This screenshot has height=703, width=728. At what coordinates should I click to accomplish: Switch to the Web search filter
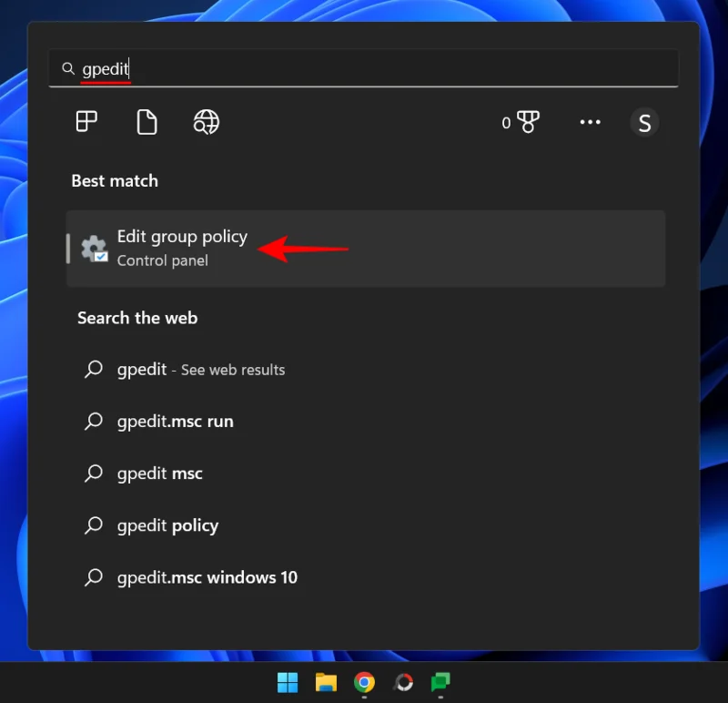pos(206,122)
